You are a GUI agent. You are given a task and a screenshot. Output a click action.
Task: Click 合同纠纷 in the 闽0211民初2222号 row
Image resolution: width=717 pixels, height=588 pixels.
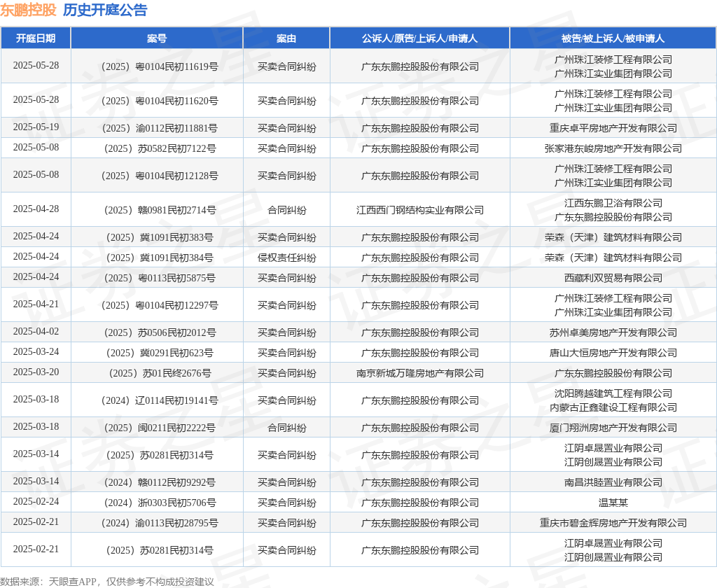pyautogui.click(x=286, y=428)
